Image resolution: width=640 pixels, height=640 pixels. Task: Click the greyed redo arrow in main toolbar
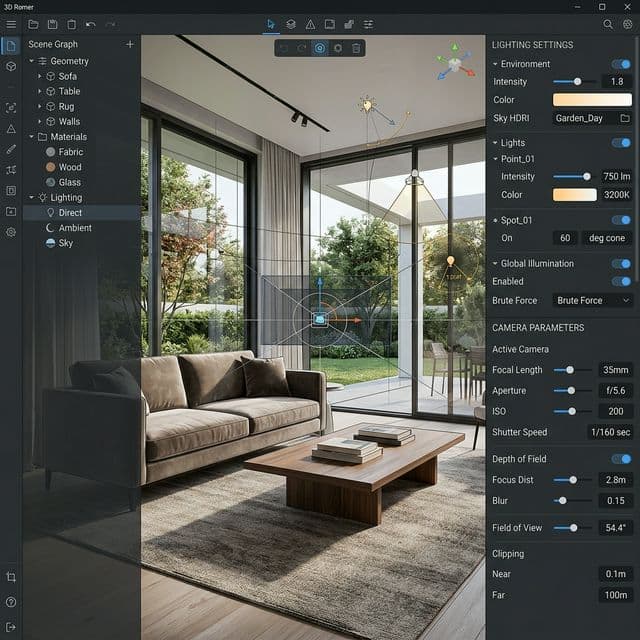(x=110, y=24)
